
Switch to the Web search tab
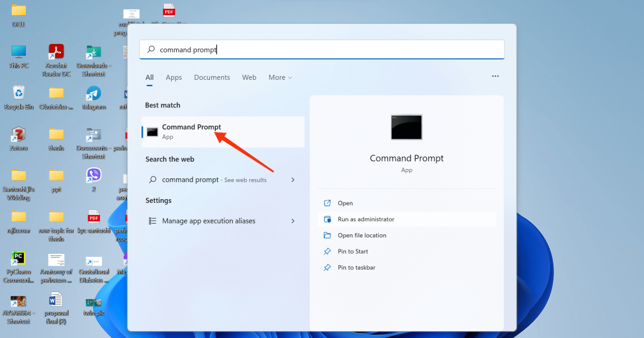point(249,77)
